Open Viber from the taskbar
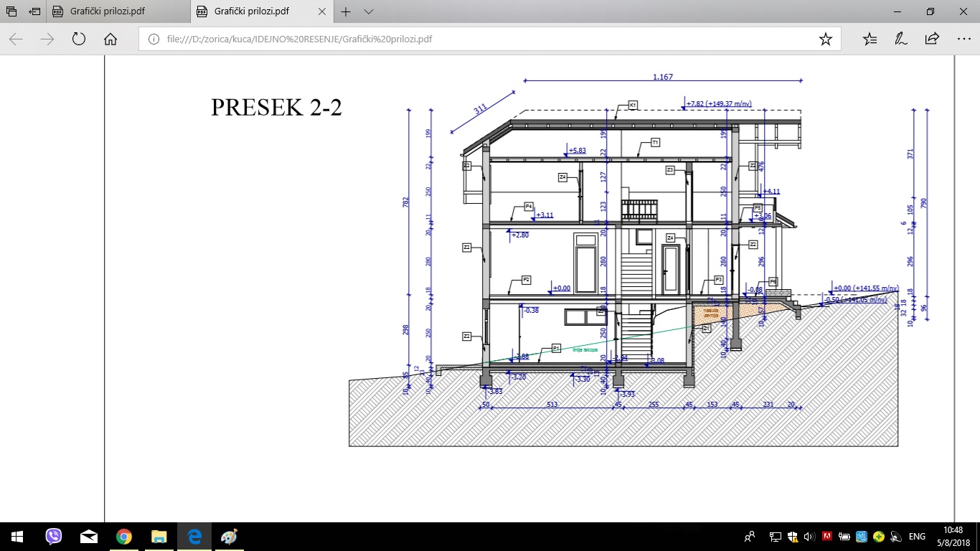This screenshot has height=551, width=980. pos(54,536)
